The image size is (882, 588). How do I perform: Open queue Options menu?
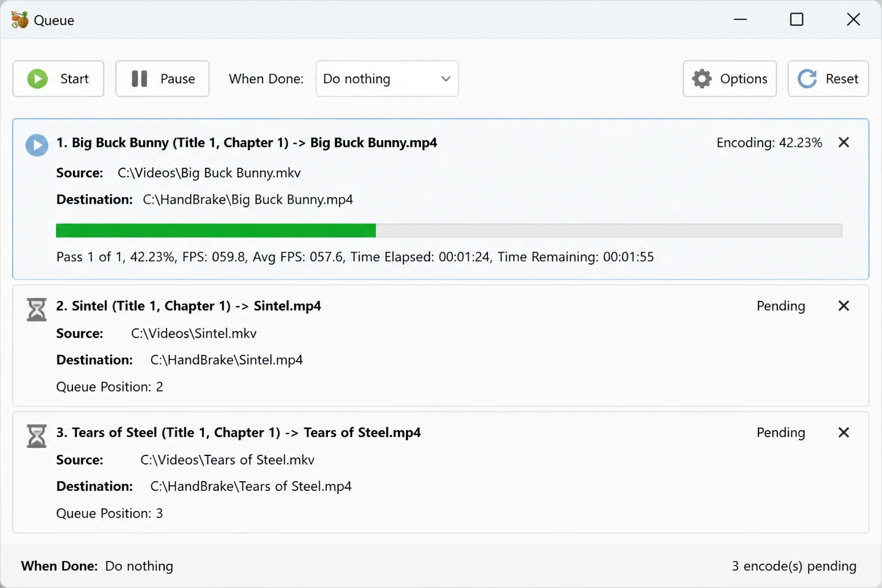729,79
